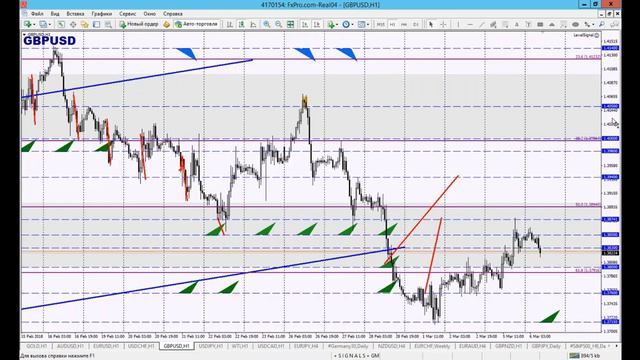Select the horizontal line tool
The height and width of the screenshot is (360, 640).
click(x=470, y=24)
